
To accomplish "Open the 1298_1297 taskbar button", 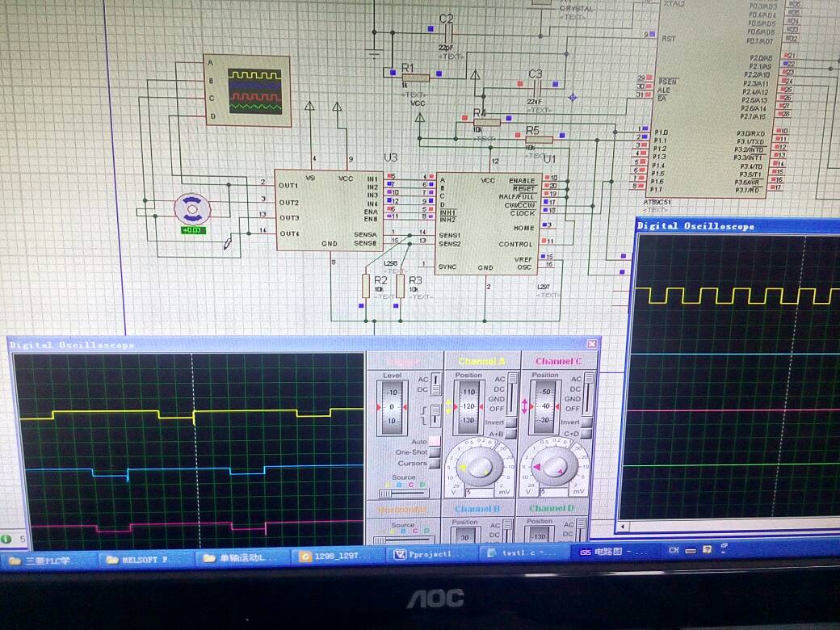I will click(x=338, y=556).
